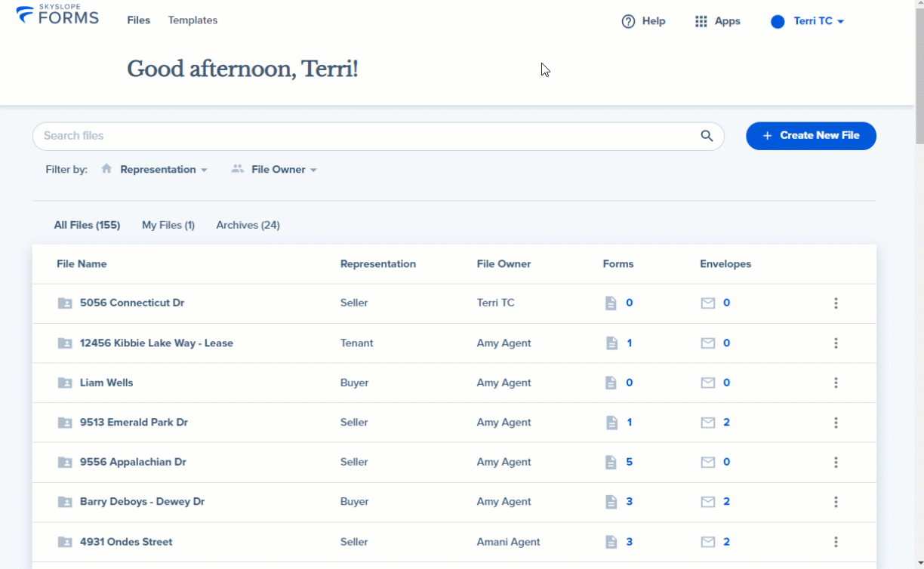Open three-dot menu for 5056 Connecticut Dr

pos(836,303)
